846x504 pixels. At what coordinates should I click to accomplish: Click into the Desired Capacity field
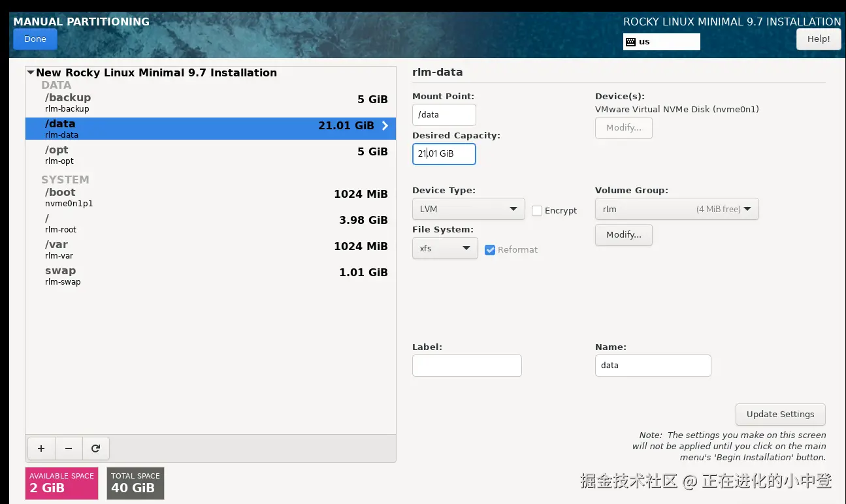[444, 154]
